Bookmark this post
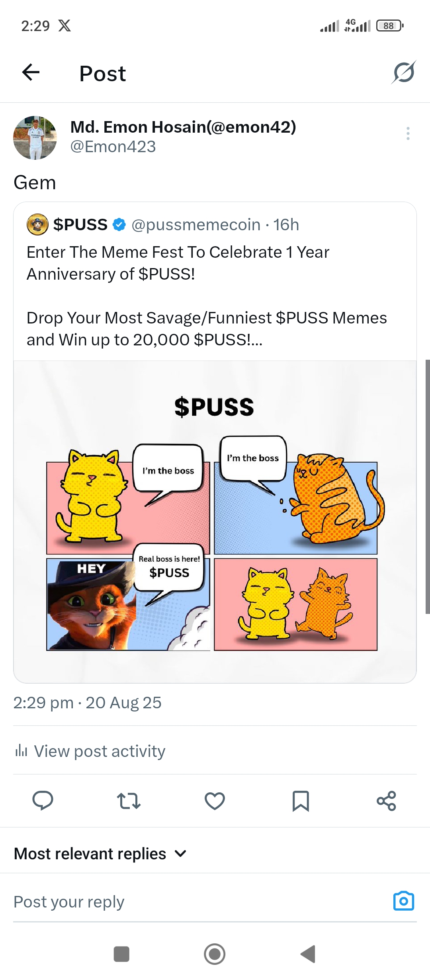430x980 pixels. tap(301, 801)
